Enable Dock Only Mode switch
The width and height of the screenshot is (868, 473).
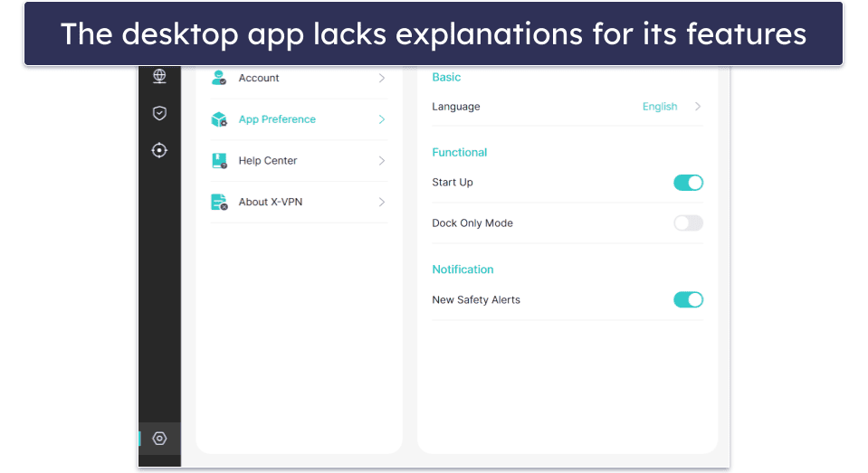click(688, 223)
